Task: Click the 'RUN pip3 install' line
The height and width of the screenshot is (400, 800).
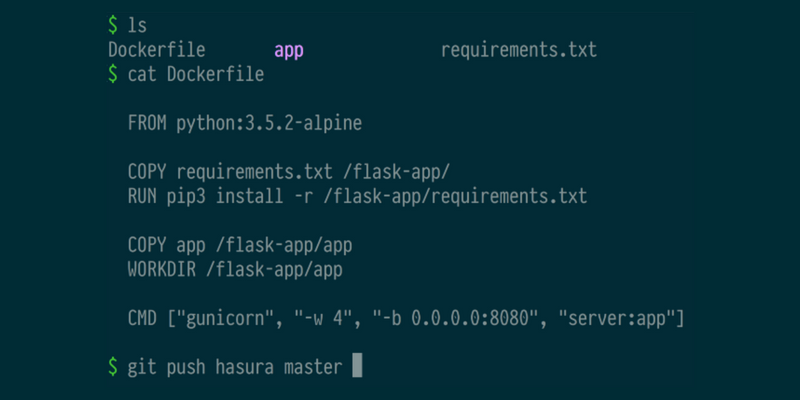Action: 357,197
